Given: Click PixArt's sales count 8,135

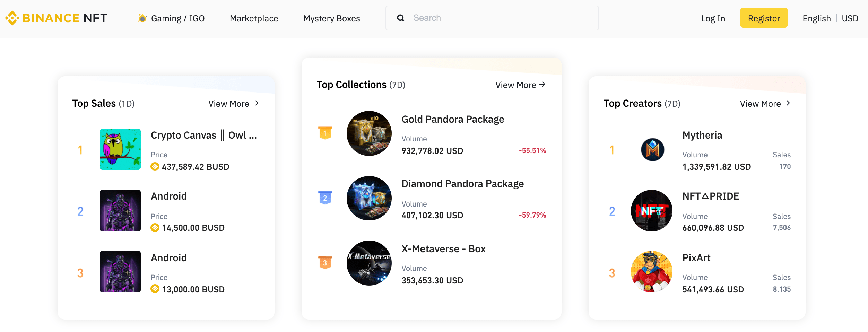Looking at the screenshot, I should [782, 289].
